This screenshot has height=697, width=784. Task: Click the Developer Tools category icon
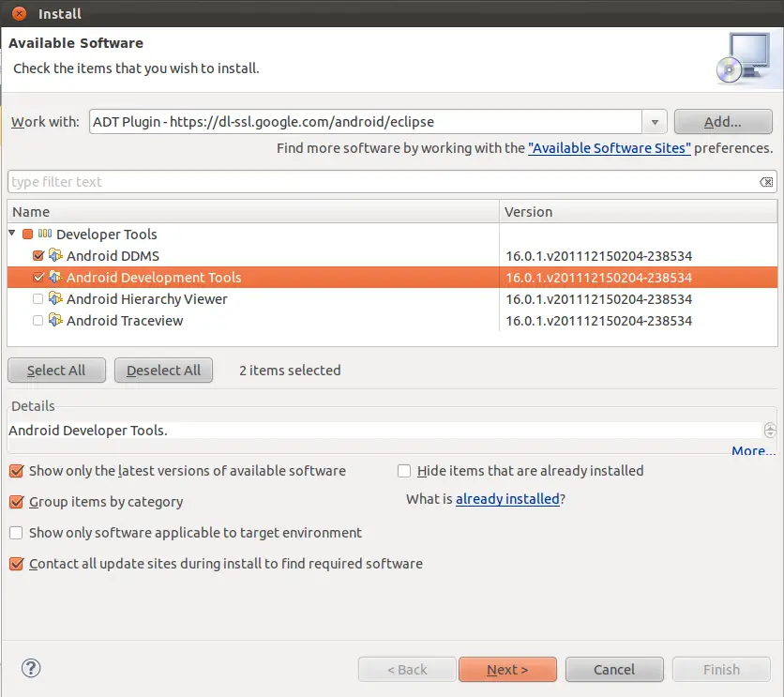(44, 234)
